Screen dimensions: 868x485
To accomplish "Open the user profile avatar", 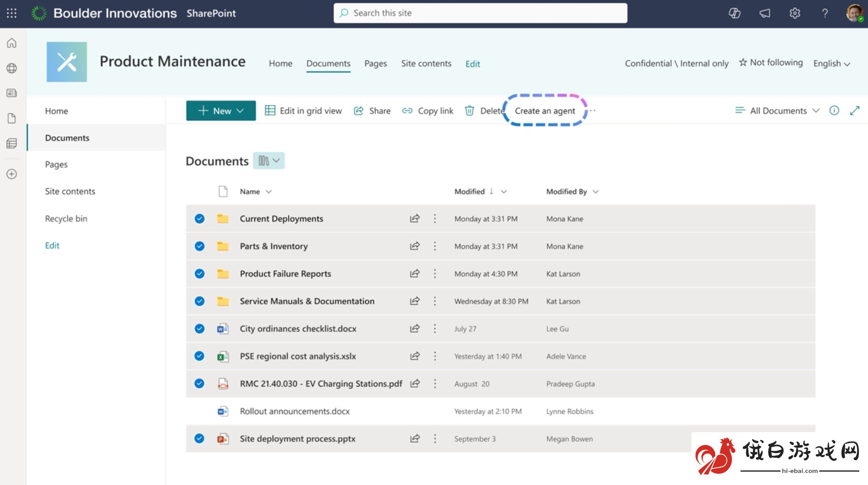I will [854, 13].
